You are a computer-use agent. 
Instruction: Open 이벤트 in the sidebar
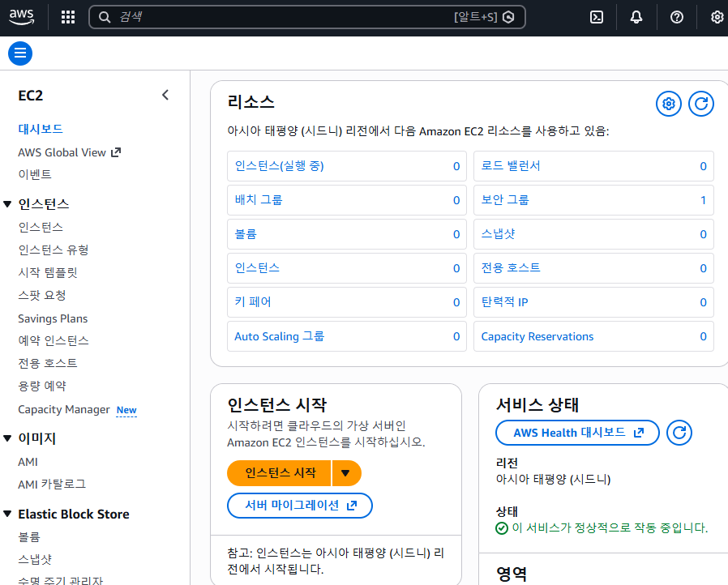point(35,174)
